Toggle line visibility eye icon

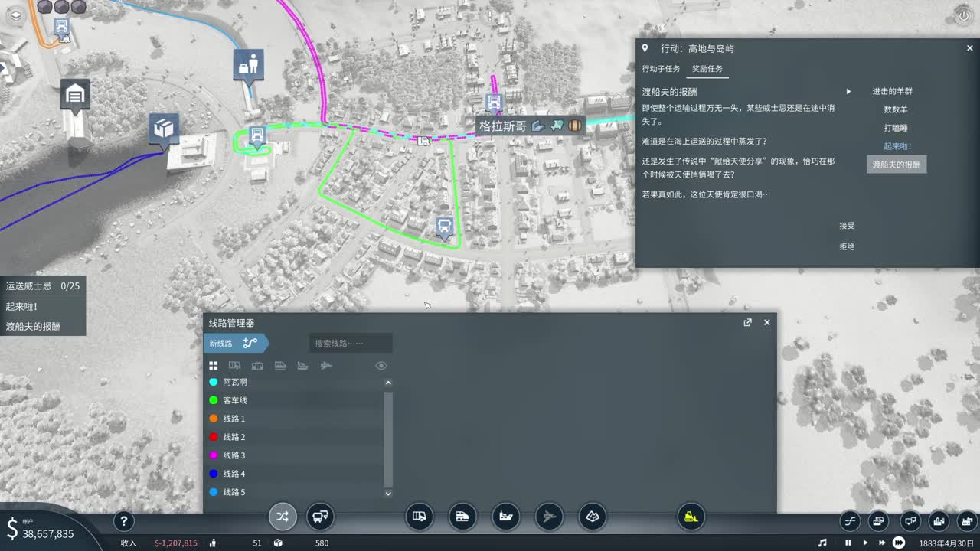point(381,366)
